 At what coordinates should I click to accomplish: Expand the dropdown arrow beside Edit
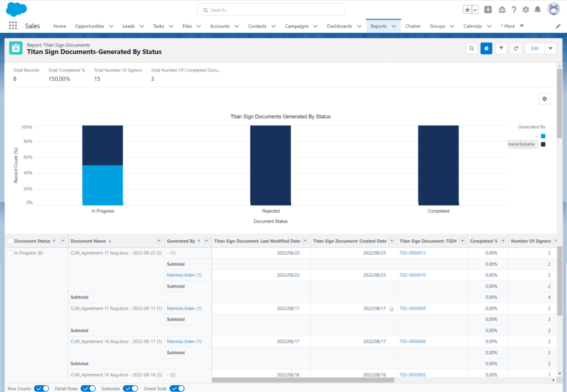550,48
